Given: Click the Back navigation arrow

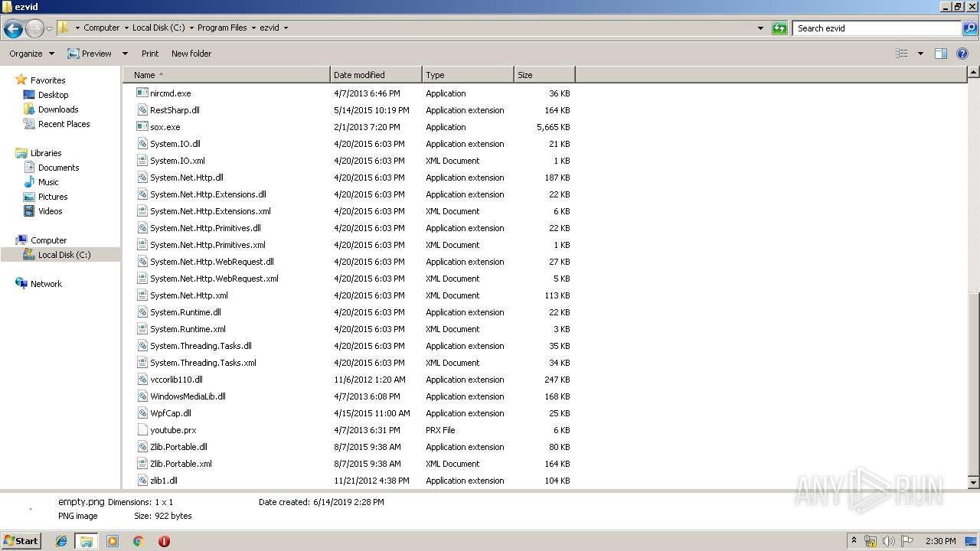Looking at the screenshot, I should (x=13, y=29).
